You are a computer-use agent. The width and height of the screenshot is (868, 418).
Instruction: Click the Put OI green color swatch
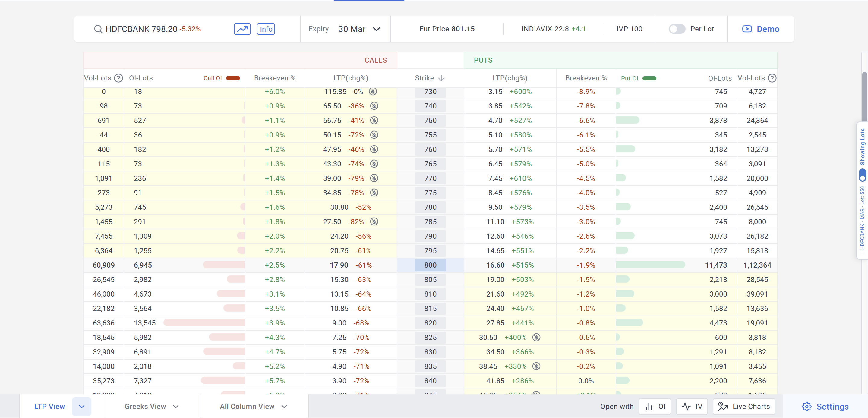pyautogui.click(x=649, y=78)
